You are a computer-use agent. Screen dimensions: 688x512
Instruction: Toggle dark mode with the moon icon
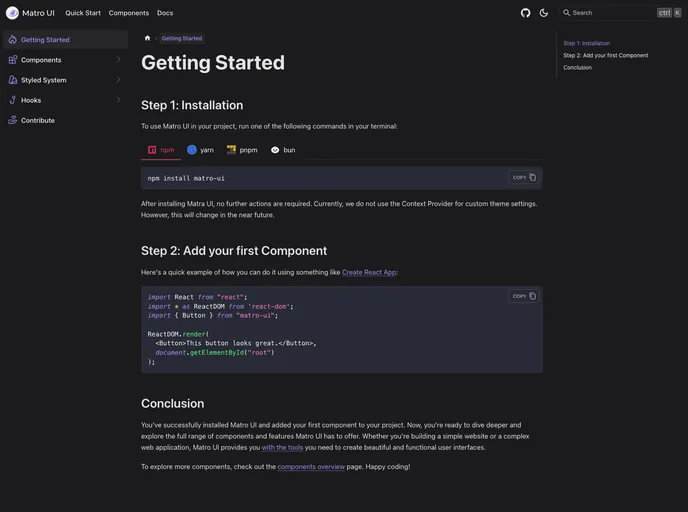(544, 13)
